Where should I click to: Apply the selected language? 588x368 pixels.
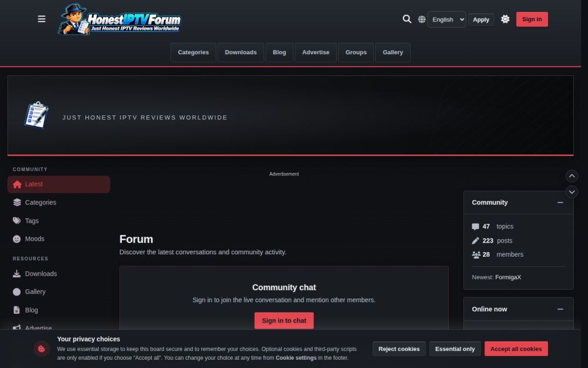[481, 19]
